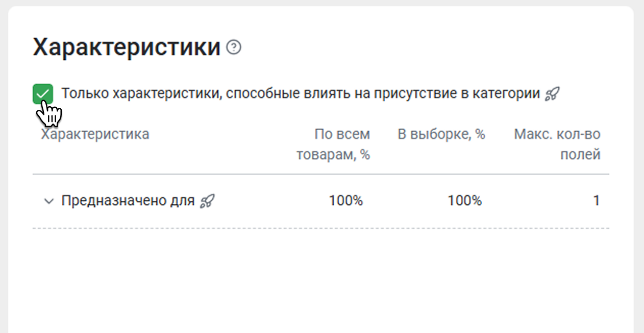Screen dimensions: 644x333
Task: Click the Характеристики section heading
Action: [127, 47]
